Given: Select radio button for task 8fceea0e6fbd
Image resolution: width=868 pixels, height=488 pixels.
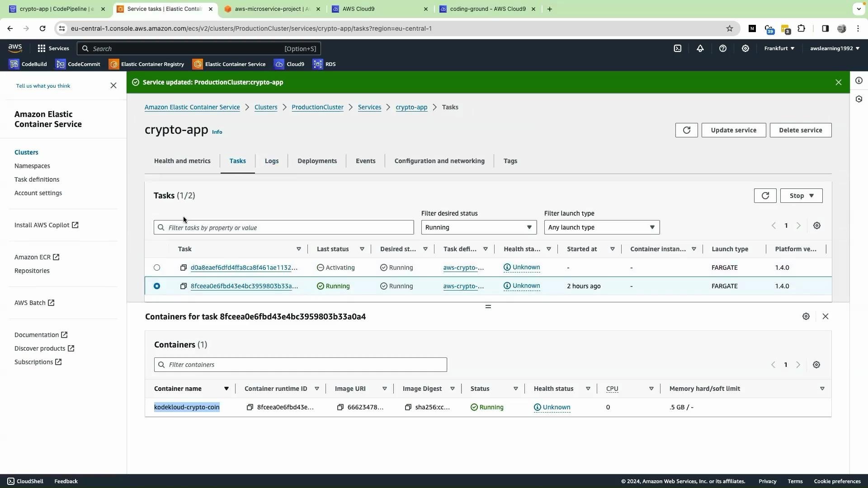Looking at the screenshot, I should click(157, 286).
